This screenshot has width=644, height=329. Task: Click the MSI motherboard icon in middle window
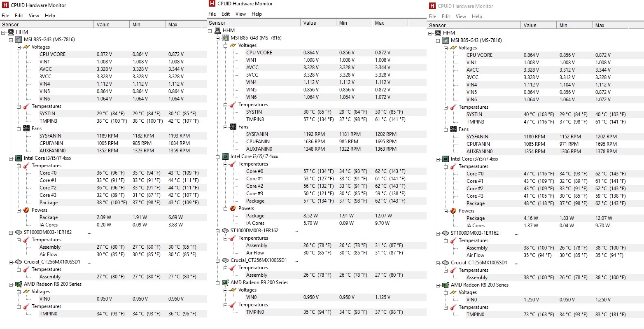tap(225, 38)
